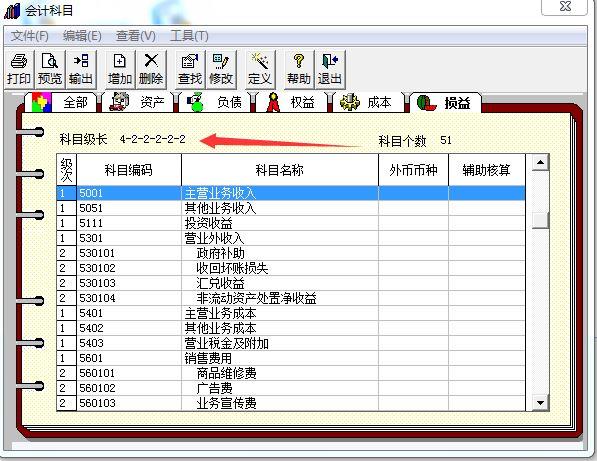The width and height of the screenshot is (597, 461).
Task: Select row 营业税金及附加
Action: pos(291,343)
